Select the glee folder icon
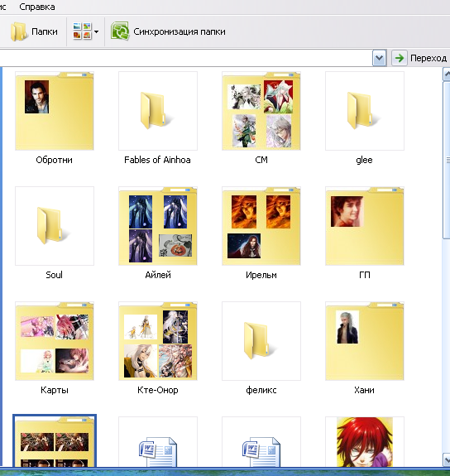 [x=365, y=111]
